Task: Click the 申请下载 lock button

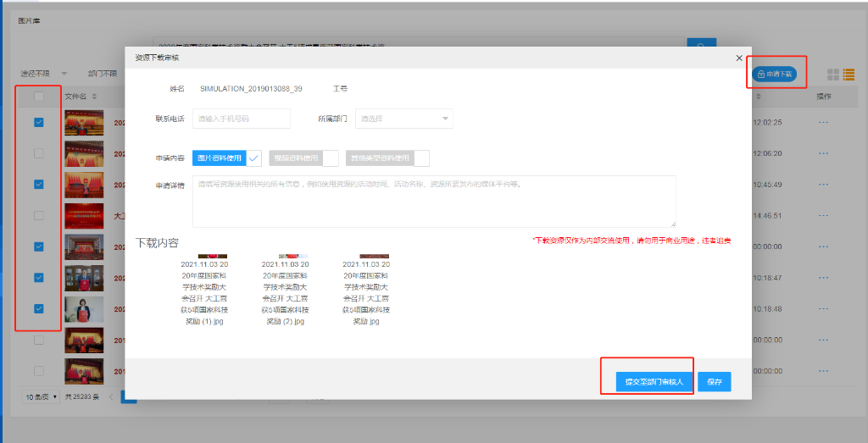Action: [x=775, y=75]
